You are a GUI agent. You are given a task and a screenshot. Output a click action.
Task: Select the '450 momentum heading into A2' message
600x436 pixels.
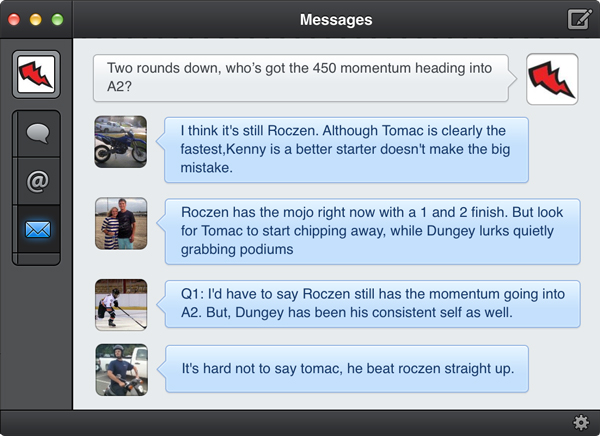[300, 79]
